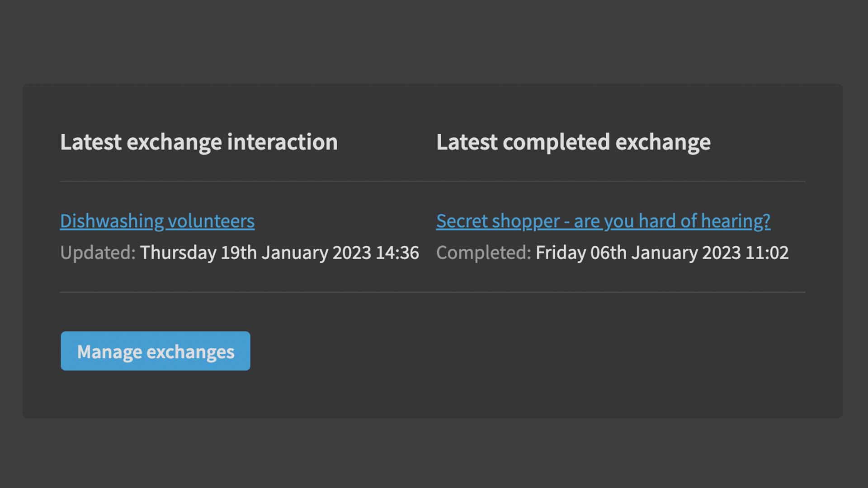Click the Latest completed exchange heading
Image resolution: width=868 pixels, height=488 pixels.
pos(573,142)
